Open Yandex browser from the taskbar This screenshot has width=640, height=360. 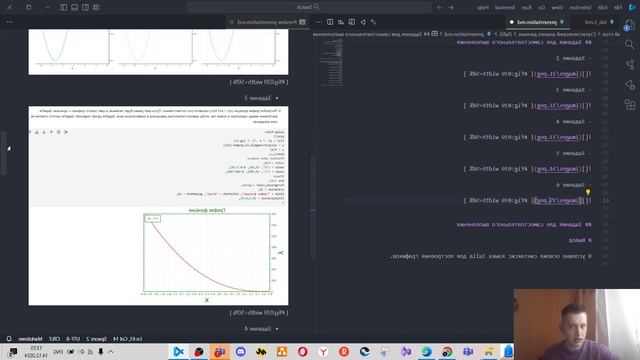[x=323, y=351]
